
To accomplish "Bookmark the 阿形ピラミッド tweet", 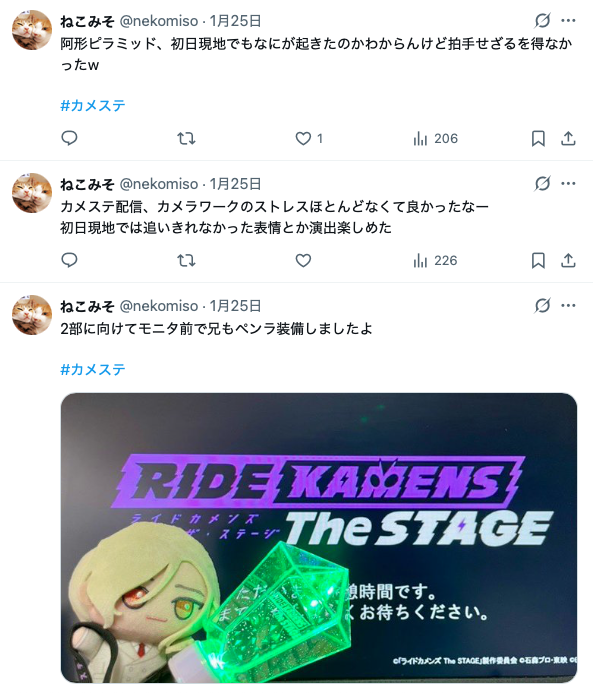I will [538, 139].
